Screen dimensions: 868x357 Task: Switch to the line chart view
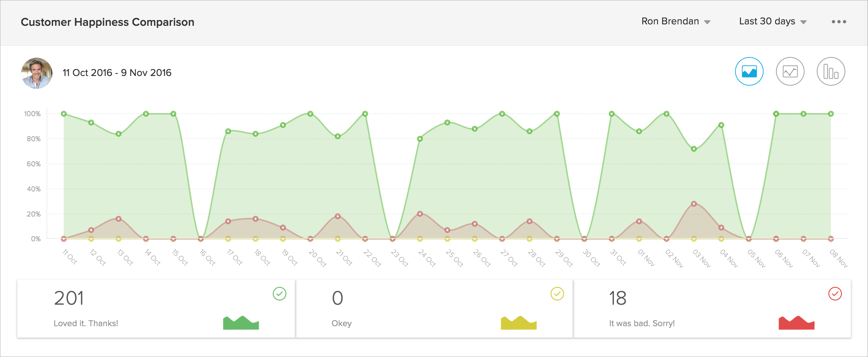[x=790, y=71]
